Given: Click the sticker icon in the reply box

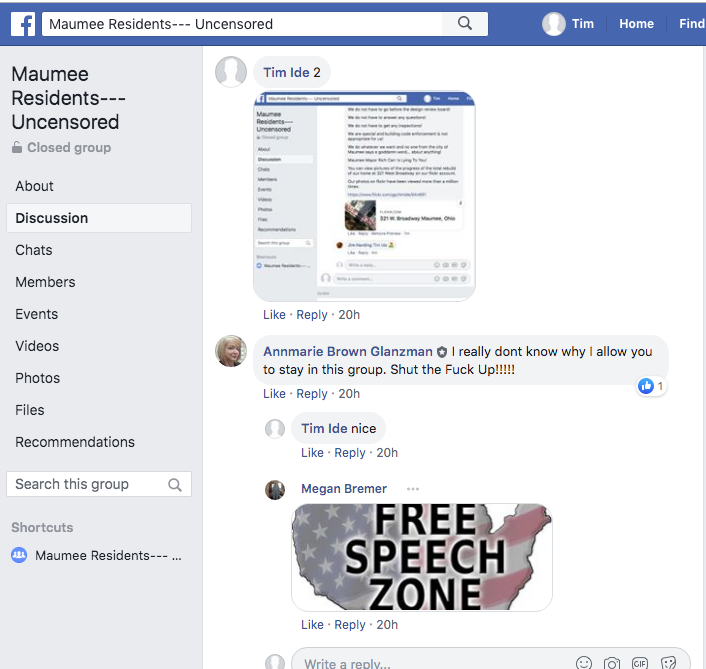Looking at the screenshot, I should (668, 663).
